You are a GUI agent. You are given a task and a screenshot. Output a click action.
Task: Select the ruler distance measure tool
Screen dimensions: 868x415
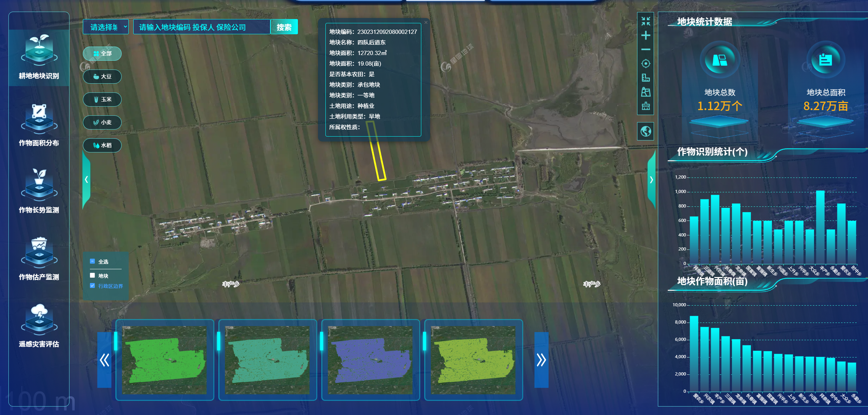click(646, 78)
